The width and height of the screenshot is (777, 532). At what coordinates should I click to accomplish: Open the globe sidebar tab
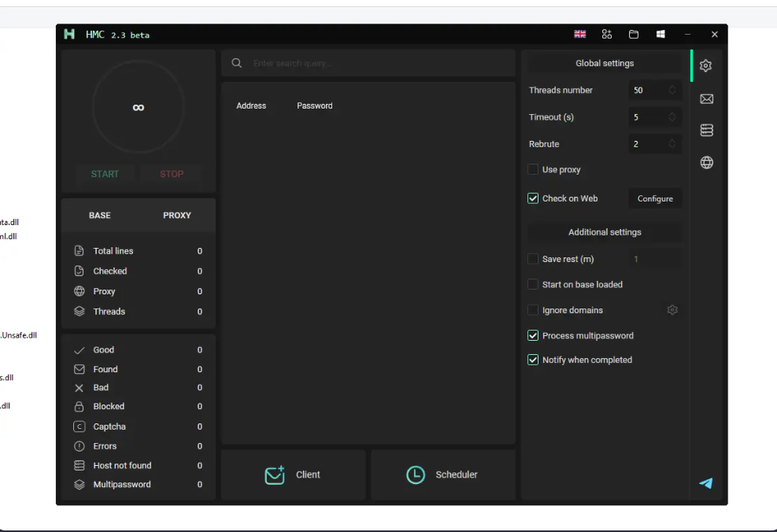[706, 163]
